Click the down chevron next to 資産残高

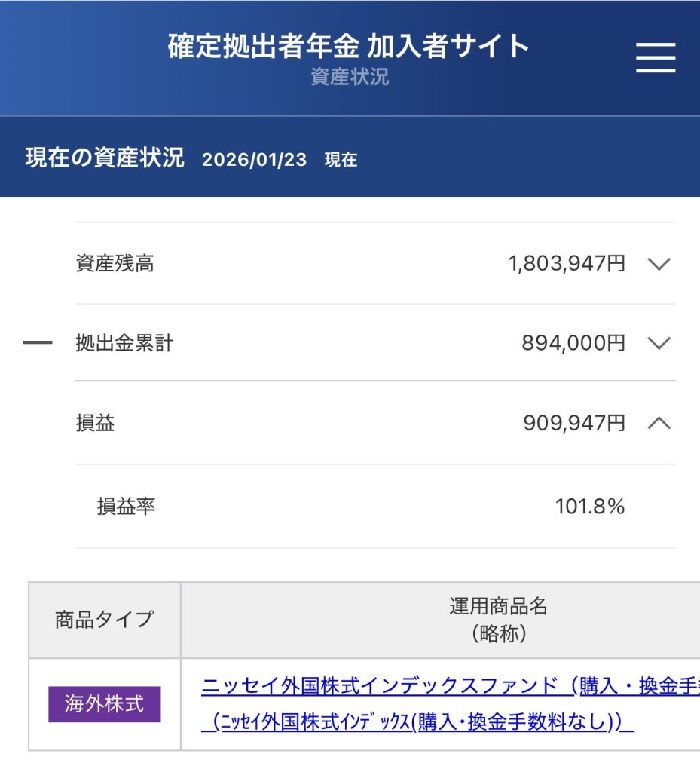659,263
